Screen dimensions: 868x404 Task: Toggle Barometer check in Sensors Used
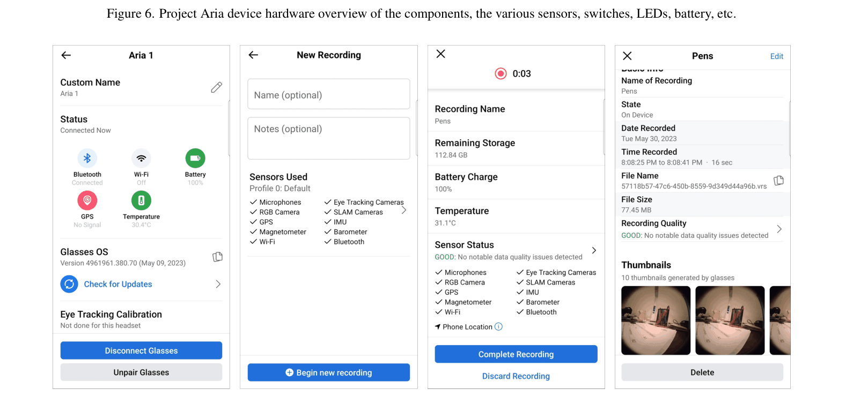pos(328,232)
